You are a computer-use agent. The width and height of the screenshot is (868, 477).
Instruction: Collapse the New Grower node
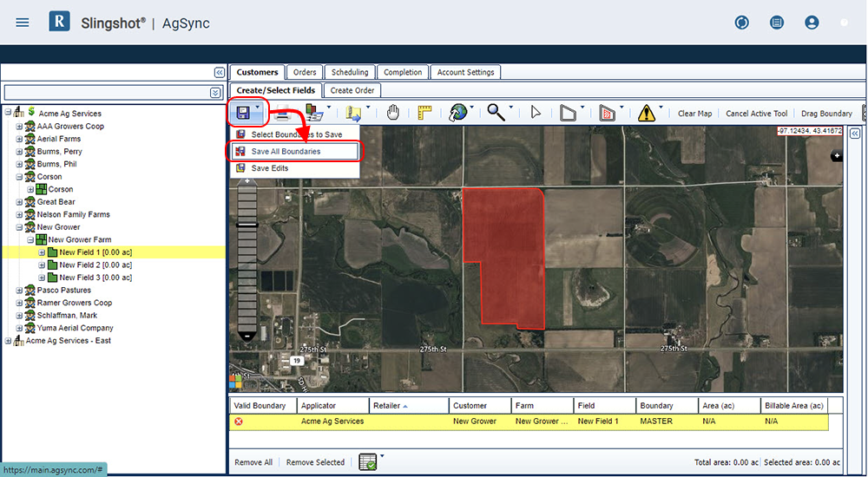click(x=19, y=227)
